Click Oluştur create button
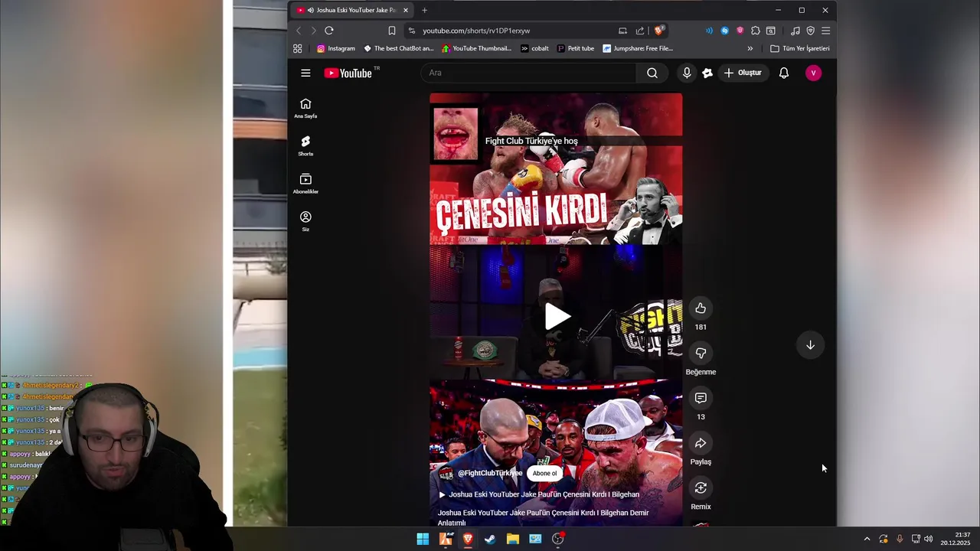This screenshot has height=551, width=980. click(x=743, y=73)
